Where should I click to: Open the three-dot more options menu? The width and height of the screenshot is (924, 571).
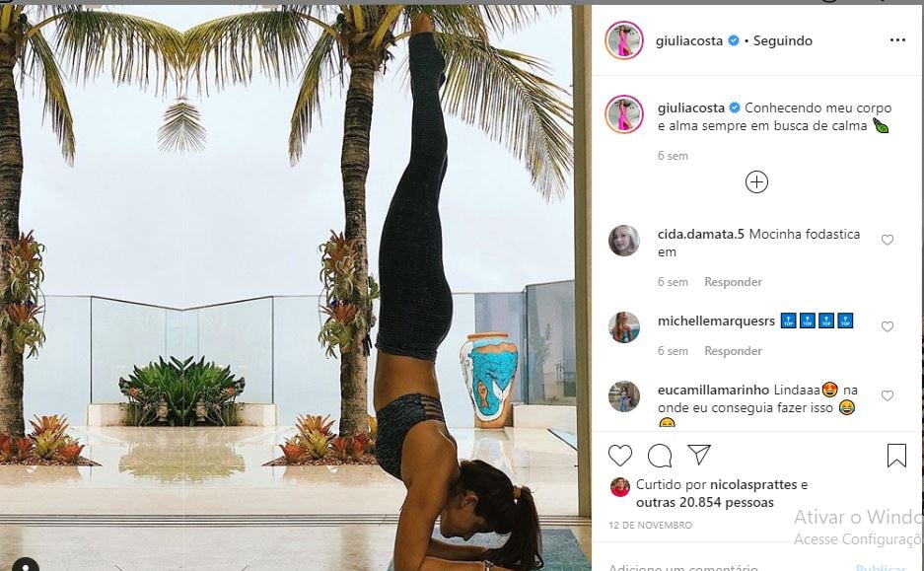[897, 40]
